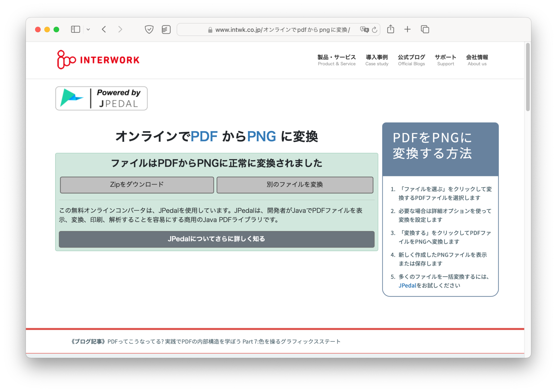Show the tab overview icon
Viewport: 557px width, 392px height.
pos(425,29)
